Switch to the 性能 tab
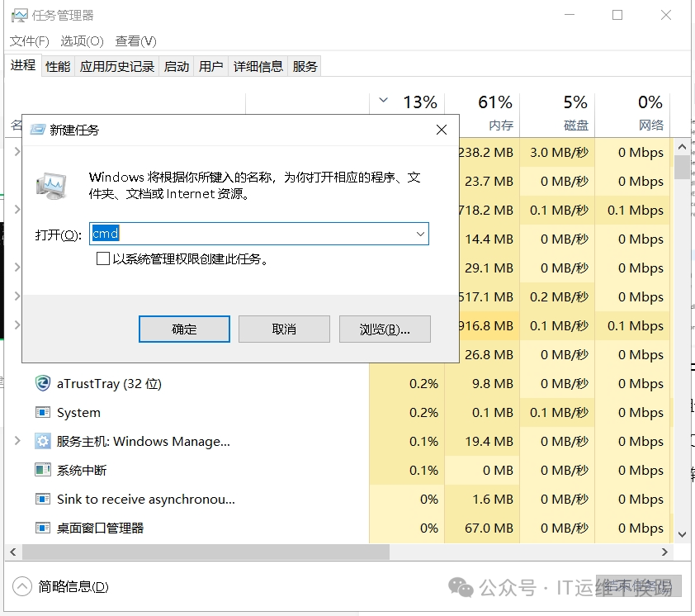Image resolution: width=695 pixels, height=616 pixels. point(58,67)
